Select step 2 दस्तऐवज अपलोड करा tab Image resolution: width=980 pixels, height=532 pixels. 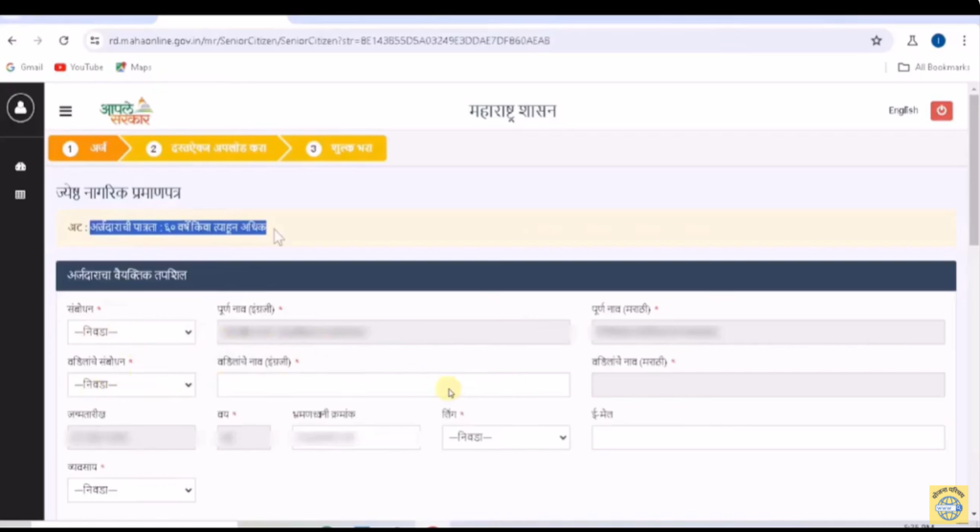coord(206,148)
